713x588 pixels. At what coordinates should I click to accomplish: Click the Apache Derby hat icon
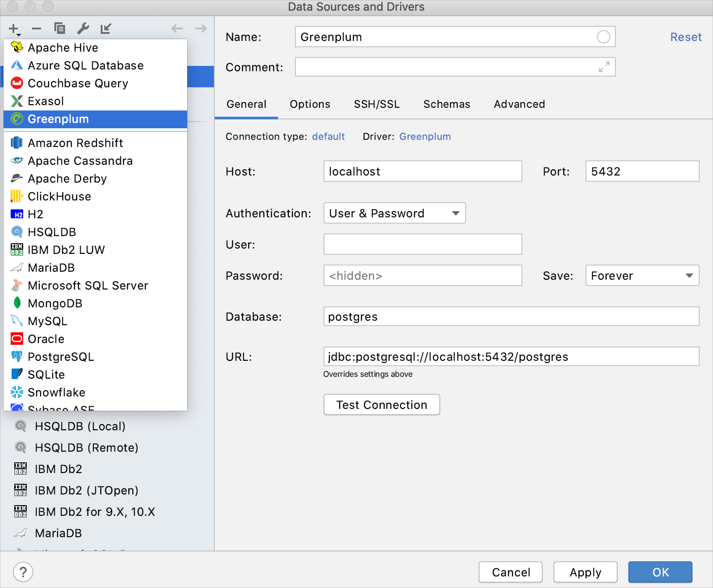[x=17, y=178]
